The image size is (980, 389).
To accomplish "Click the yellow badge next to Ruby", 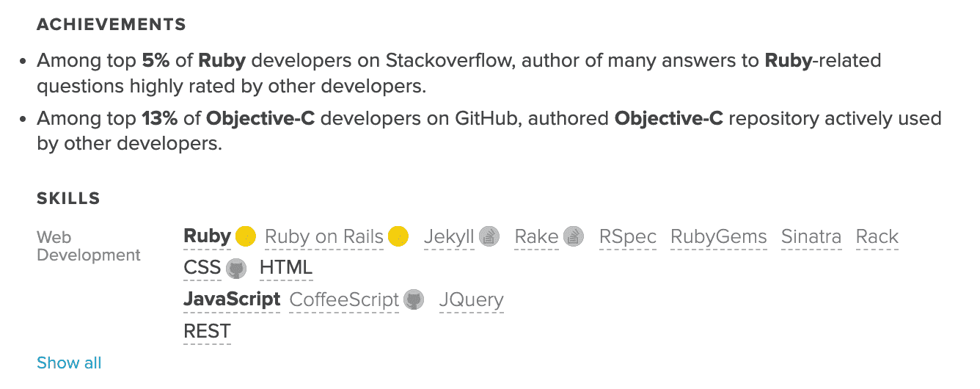I will (x=246, y=236).
